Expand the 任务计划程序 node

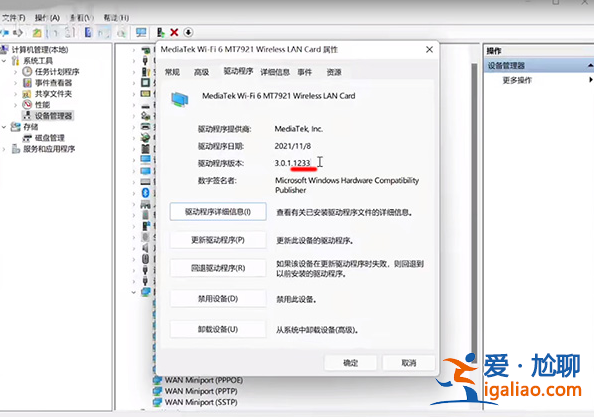(16, 72)
